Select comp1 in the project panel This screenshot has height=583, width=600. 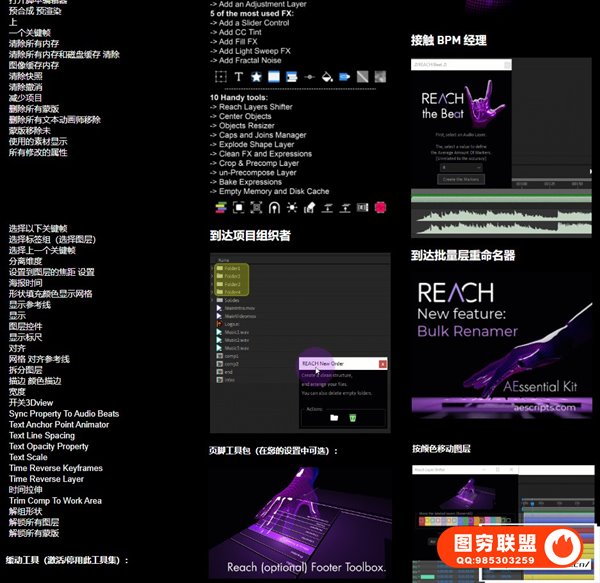230,355
